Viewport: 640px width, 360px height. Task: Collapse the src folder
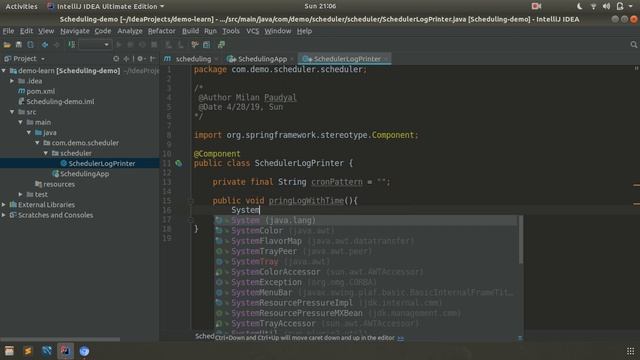(12, 112)
